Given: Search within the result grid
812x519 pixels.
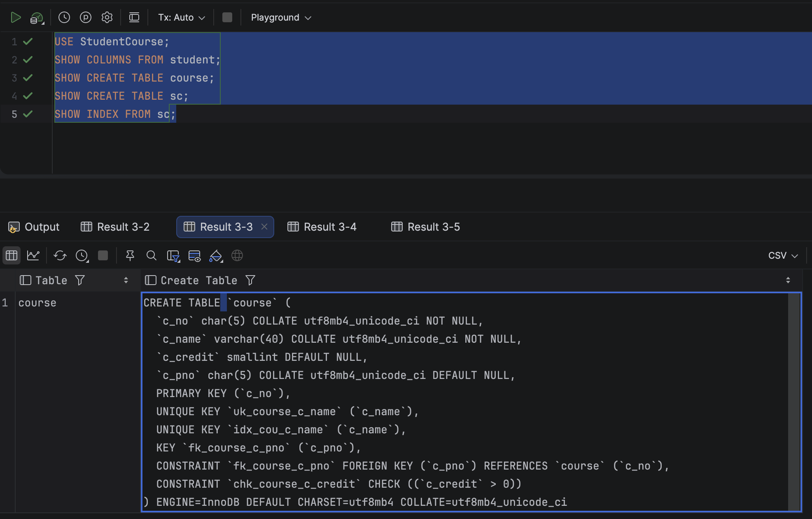Looking at the screenshot, I should tap(152, 255).
